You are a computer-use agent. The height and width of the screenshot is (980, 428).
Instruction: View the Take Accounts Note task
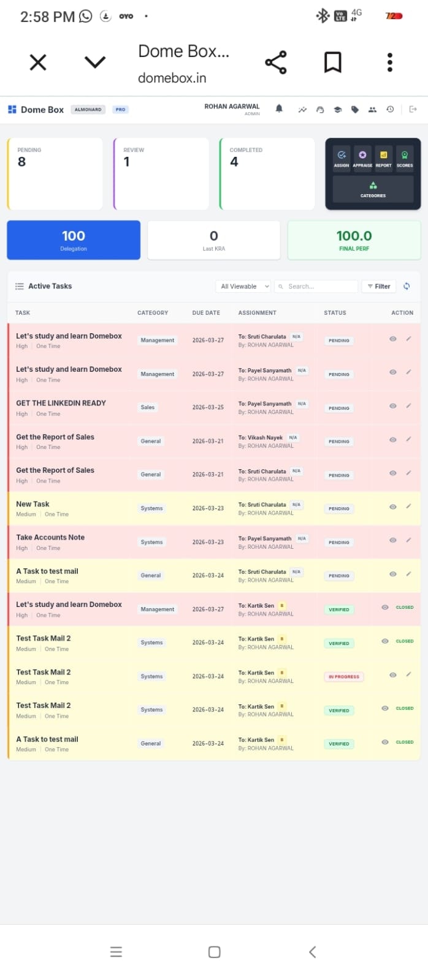[x=393, y=540]
